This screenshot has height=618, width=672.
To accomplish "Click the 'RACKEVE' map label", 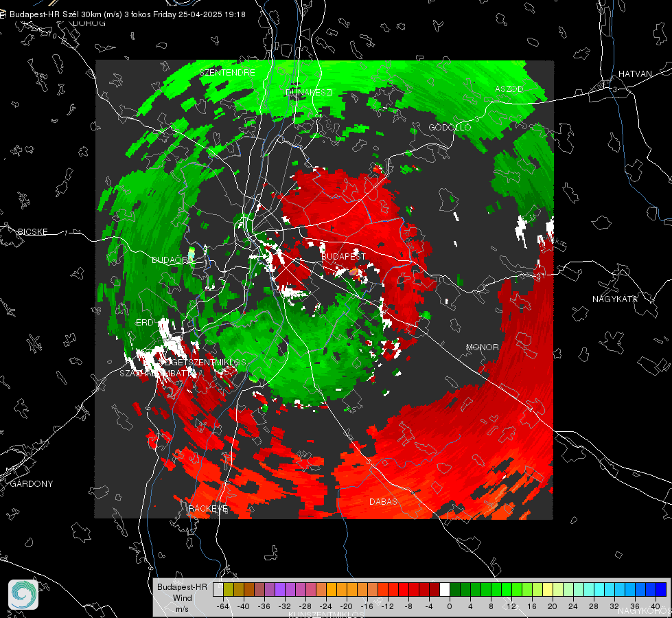I will (x=208, y=508).
